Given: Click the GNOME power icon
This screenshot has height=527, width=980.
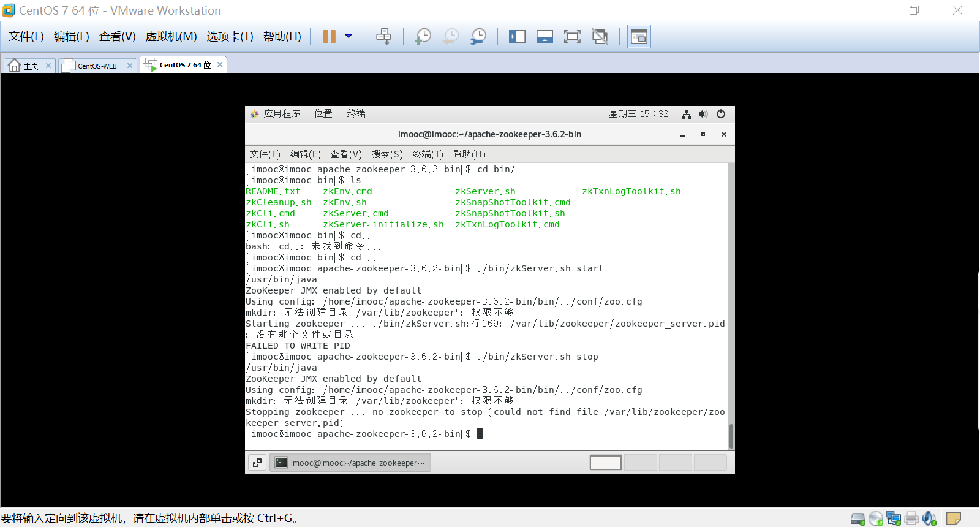Looking at the screenshot, I should [721, 114].
